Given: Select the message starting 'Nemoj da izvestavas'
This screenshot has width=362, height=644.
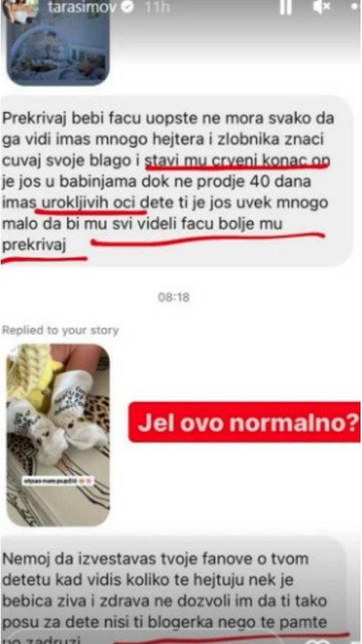Looking at the screenshot, I should 172,590.
